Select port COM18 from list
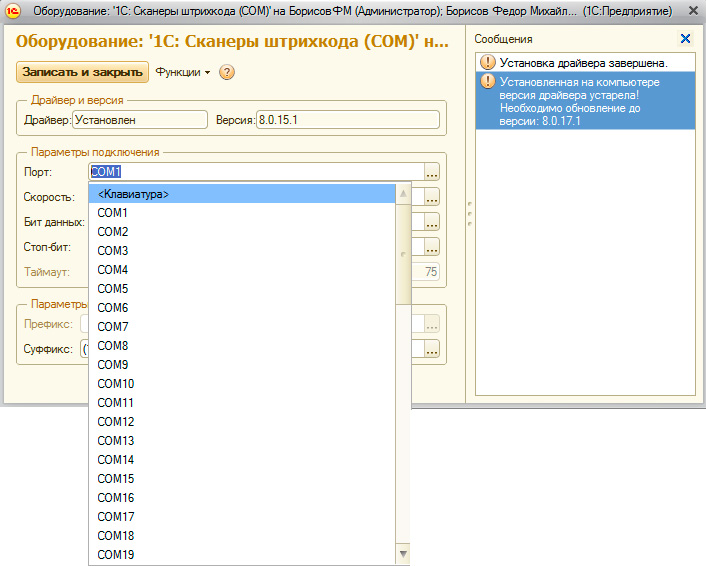 click(242, 536)
